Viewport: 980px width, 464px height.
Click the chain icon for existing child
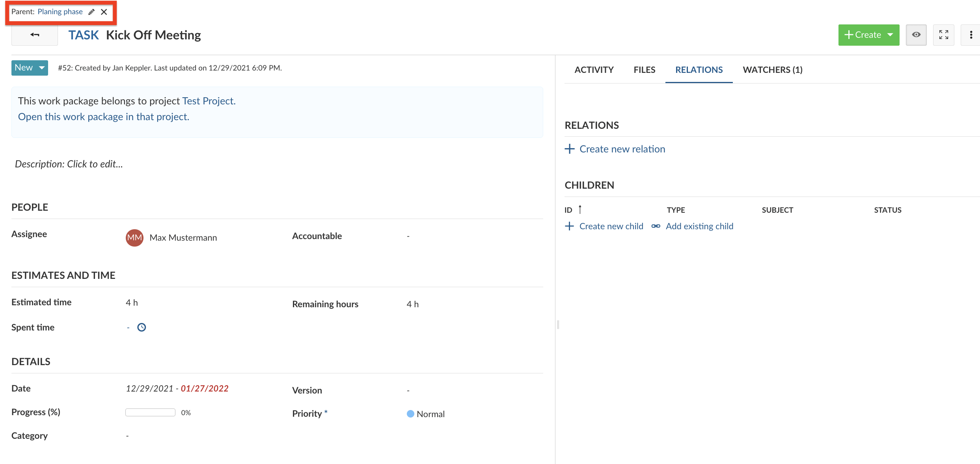click(x=656, y=226)
